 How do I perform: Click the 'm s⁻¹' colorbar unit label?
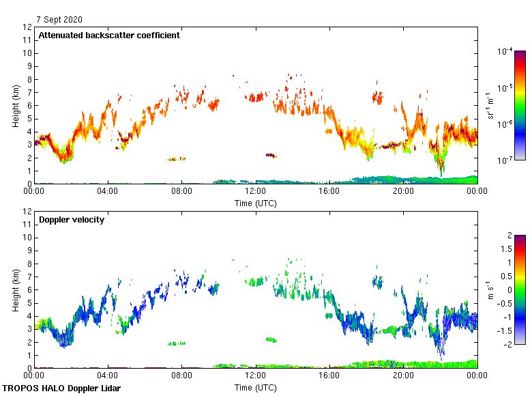(488, 289)
